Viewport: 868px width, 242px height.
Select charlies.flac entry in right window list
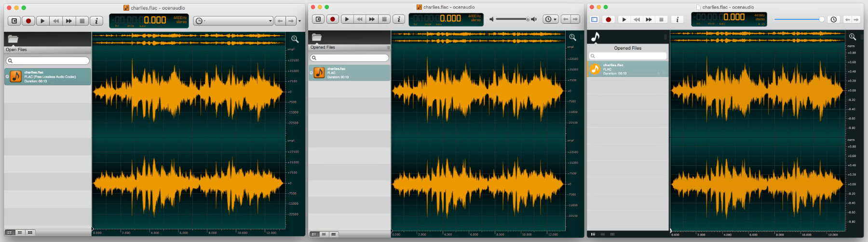click(628, 69)
